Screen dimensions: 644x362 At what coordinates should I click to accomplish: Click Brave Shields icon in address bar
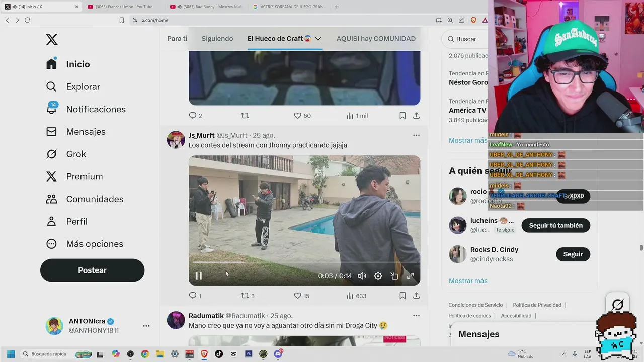click(x=473, y=20)
